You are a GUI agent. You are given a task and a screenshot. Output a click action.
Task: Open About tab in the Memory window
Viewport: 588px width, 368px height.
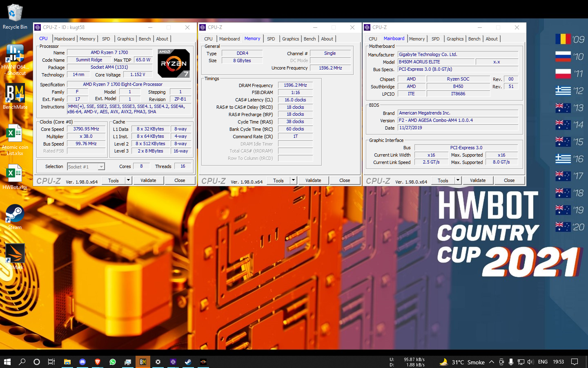point(327,39)
